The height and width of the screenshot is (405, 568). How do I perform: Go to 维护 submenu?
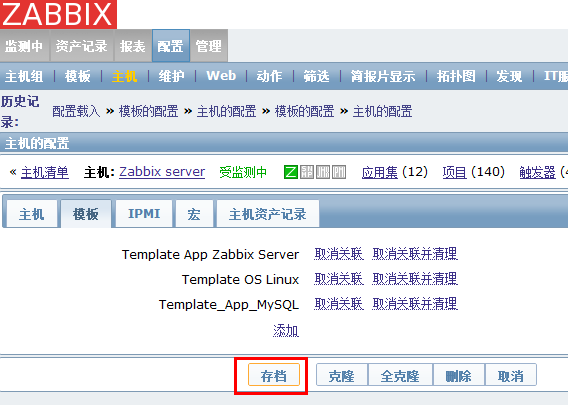(172, 76)
